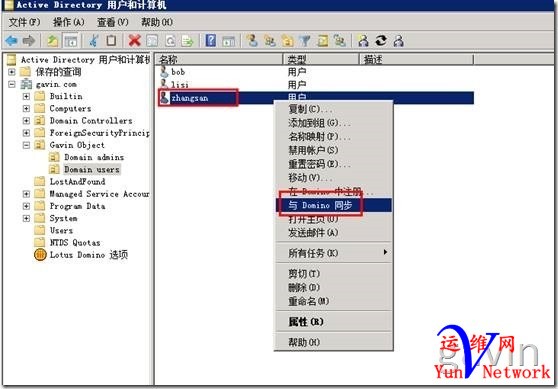This screenshot has height=389, width=558.
Task: Choose 禁用帐户(S) from context menu
Action: 334,150
